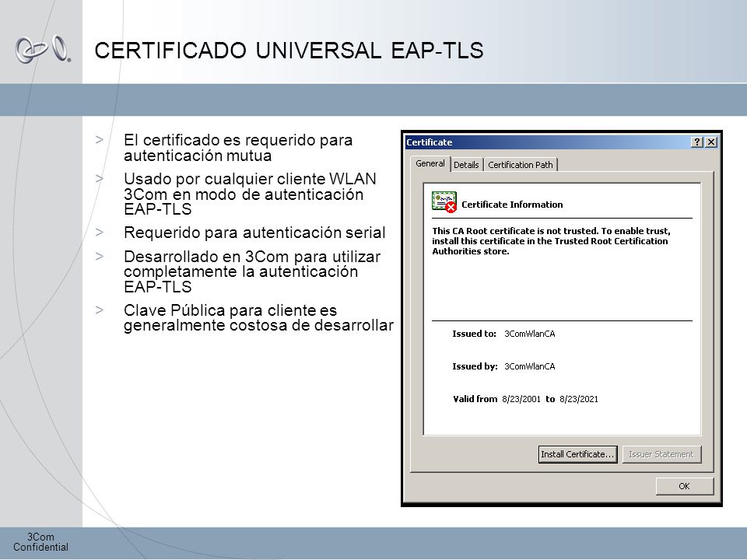The width and height of the screenshot is (747, 560).
Task: Select the General tab
Action: [430, 163]
